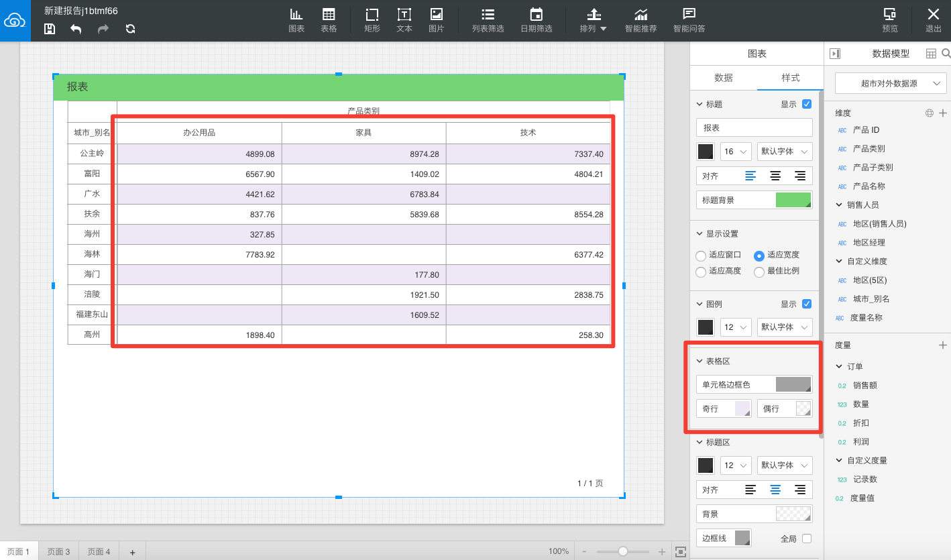This screenshot has height=560, width=951.
Task: Open the 偶行 even row color swatch
Action: coord(803,408)
